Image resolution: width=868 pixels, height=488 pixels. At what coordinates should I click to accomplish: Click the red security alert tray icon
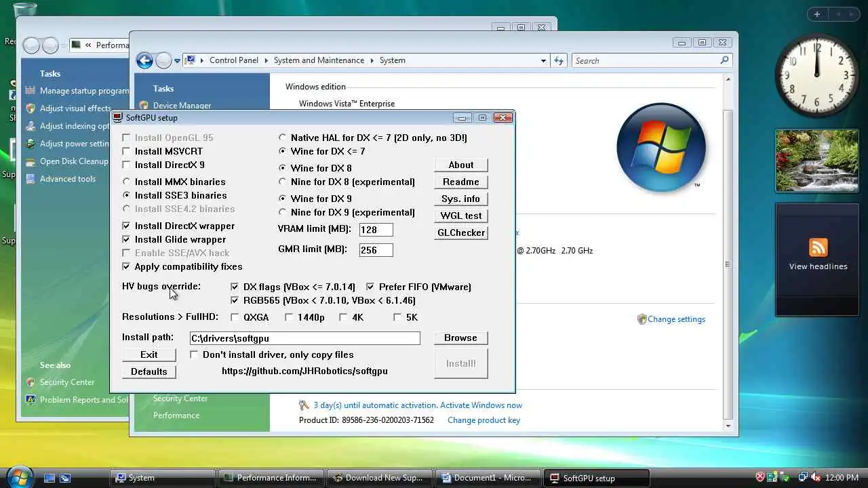pyautogui.click(x=760, y=478)
